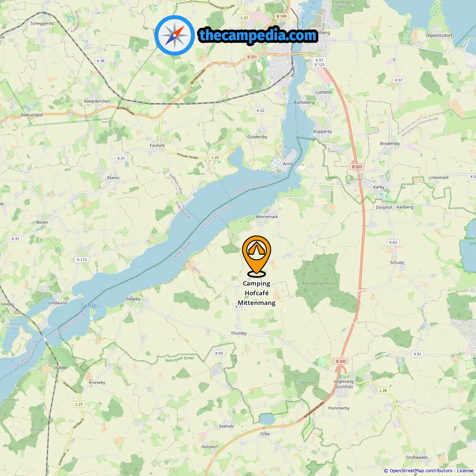Click the L 26 road shield
476x476 pixels.
[x=383, y=390]
